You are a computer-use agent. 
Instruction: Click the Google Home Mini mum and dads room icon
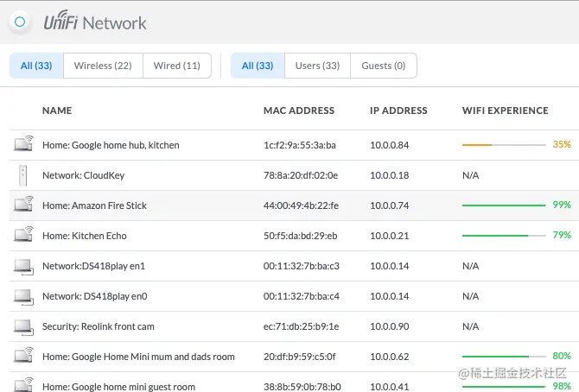tap(23, 355)
